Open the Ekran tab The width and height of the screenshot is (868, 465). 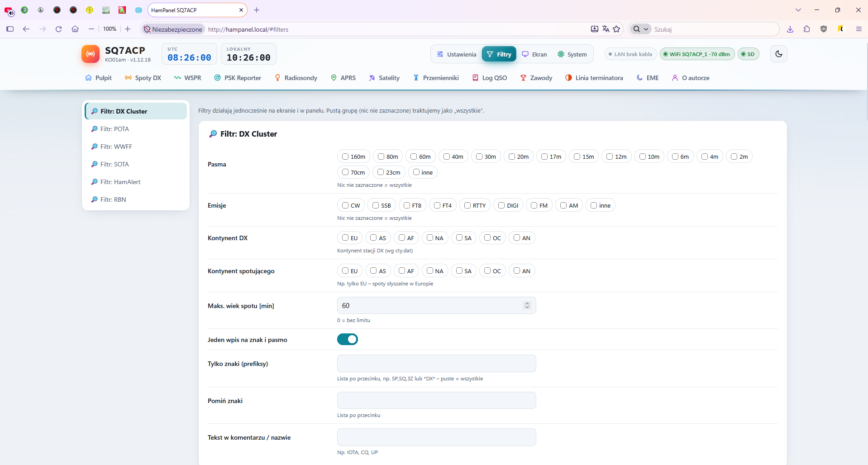(534, 54)
